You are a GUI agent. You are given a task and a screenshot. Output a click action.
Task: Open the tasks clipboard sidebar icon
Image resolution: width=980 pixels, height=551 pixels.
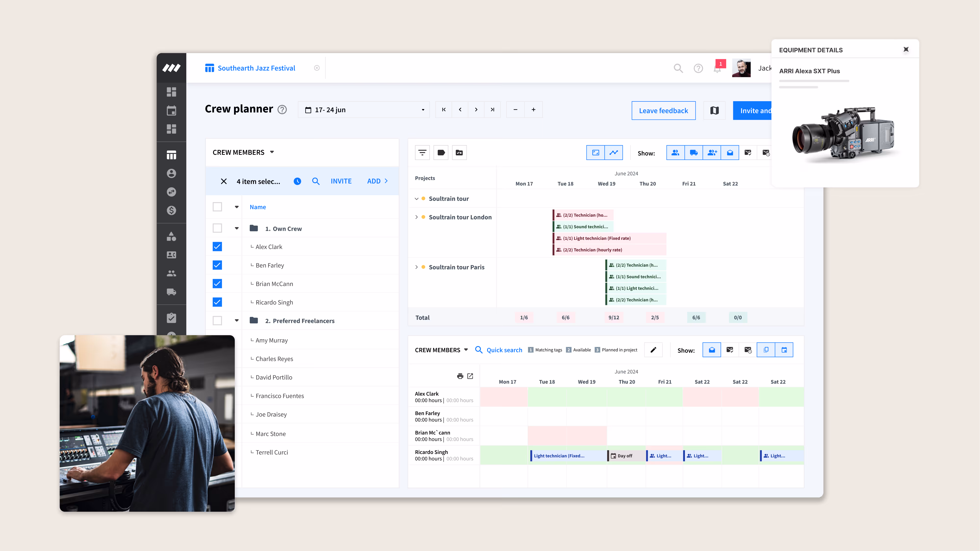pos(171,318)
